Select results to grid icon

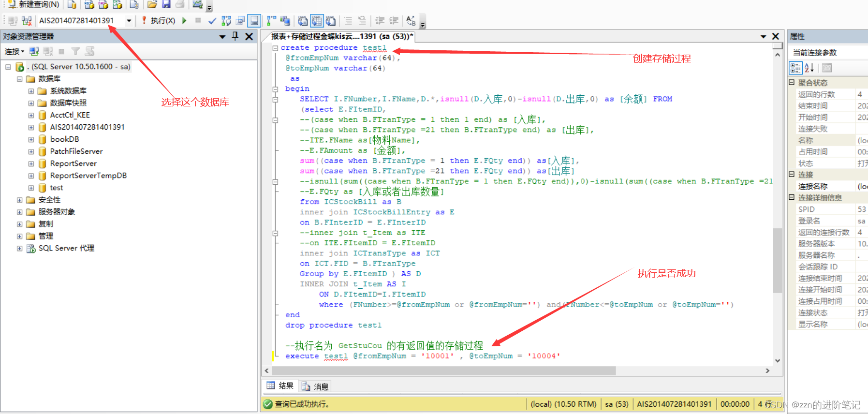tap(317, 21)
